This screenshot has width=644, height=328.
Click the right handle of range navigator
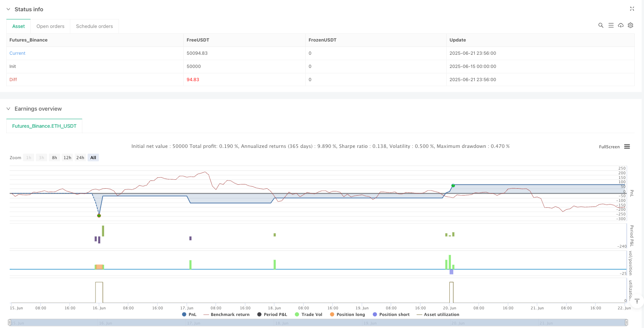[x=626, y=323]
